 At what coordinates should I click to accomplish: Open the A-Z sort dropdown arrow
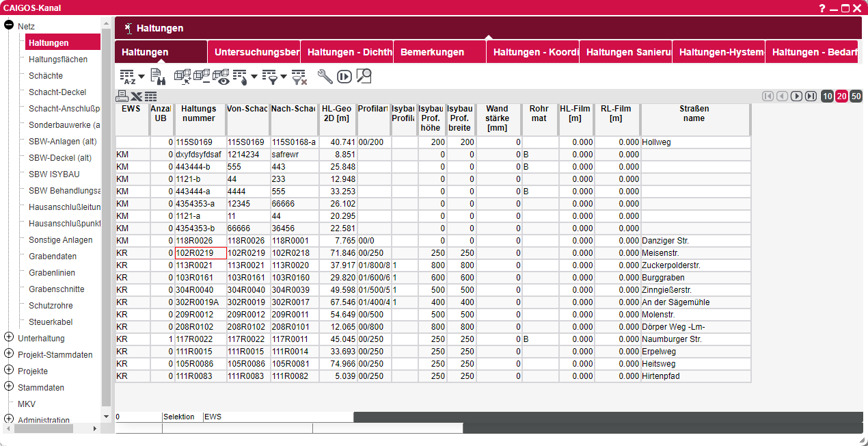pos(141,77)
